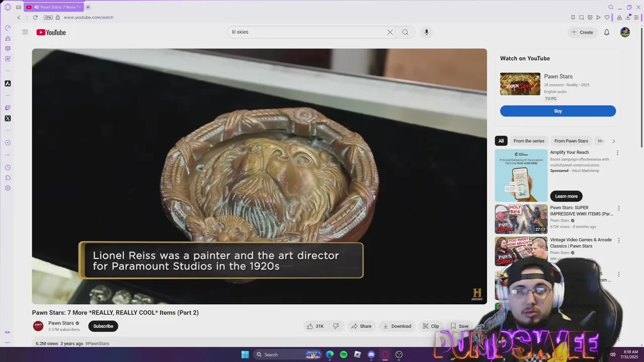Open Spotify from the taskbar
The width and height of the screenshot is (644, 362).
pos(344,354)
